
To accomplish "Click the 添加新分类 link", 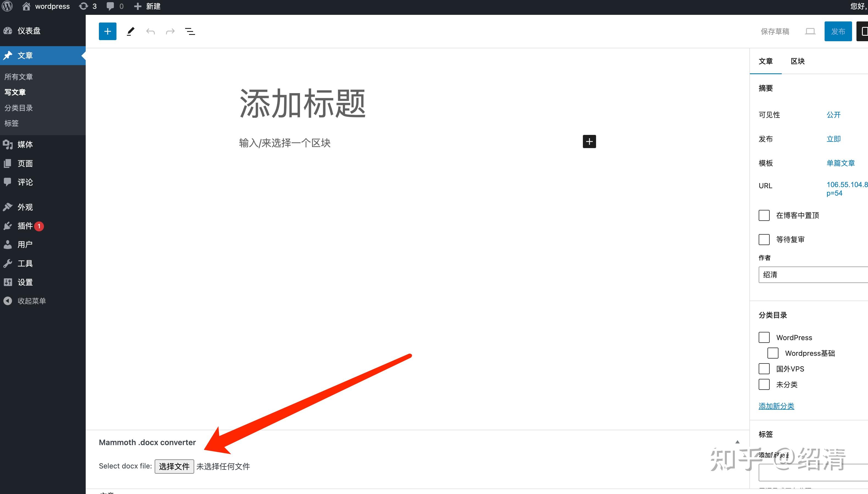I will pos(776,406).
